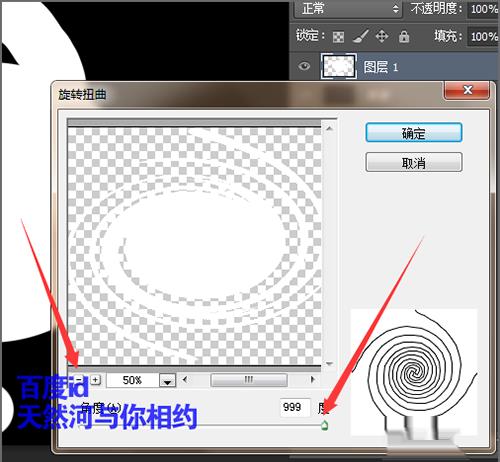Click the lock transparent pixels icon
Image resolution: width=500 pixels, height=462 pixels.
point(338,37)
